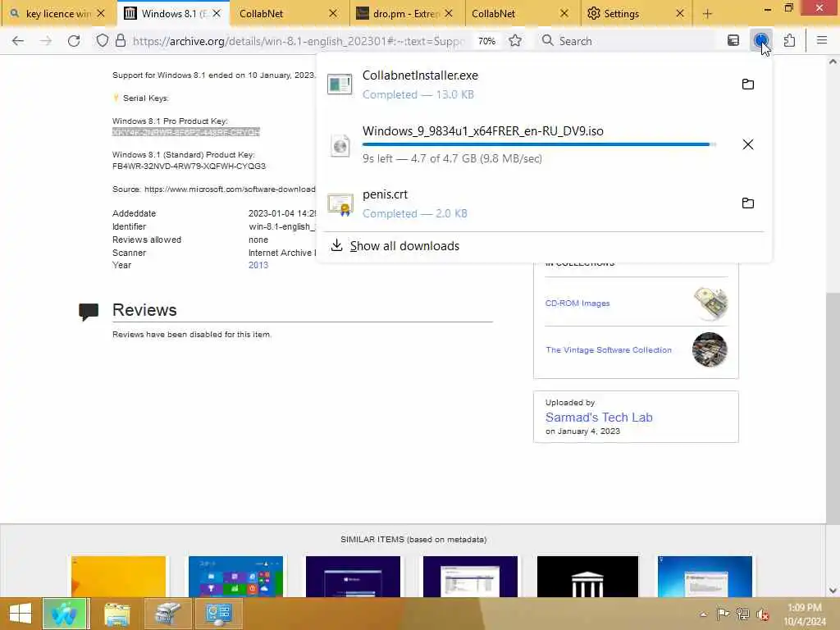The height and width of the screenshot is (630, 840).
Task: Open the sidebar panel icon in toolbar
Action: [x=733, y=41]
